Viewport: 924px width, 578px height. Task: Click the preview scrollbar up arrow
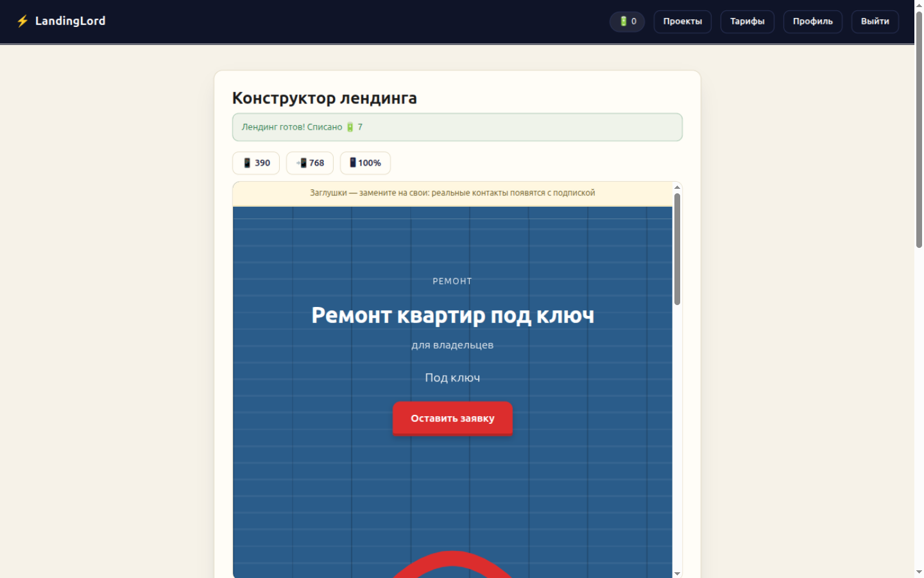coord(677,188)
